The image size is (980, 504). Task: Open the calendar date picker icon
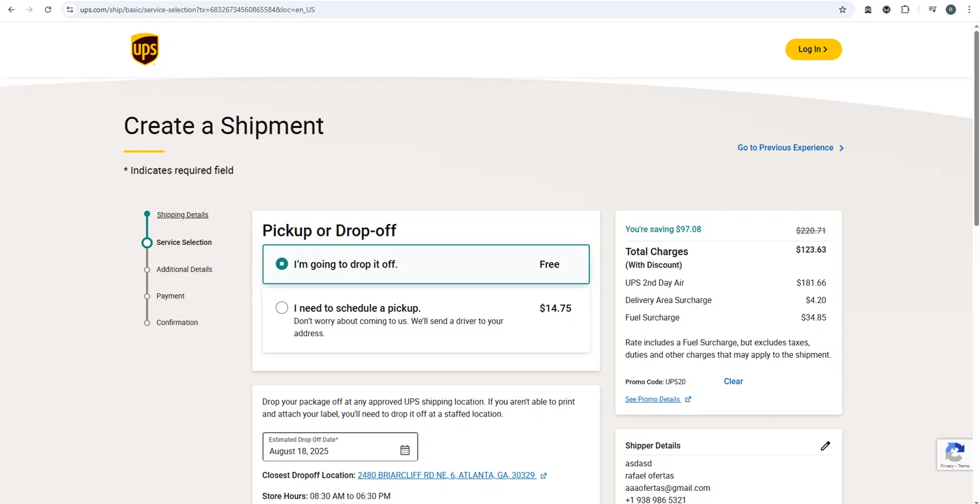click(405, 450)
